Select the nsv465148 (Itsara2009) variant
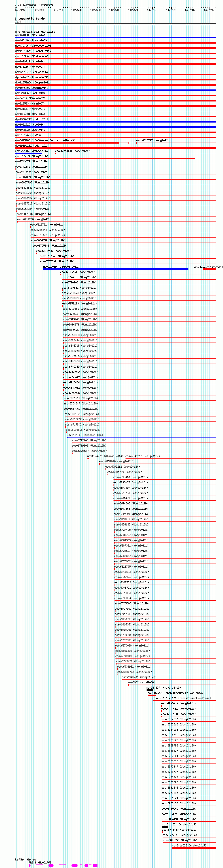The image size is (223, 868). [x=31, y=40]
